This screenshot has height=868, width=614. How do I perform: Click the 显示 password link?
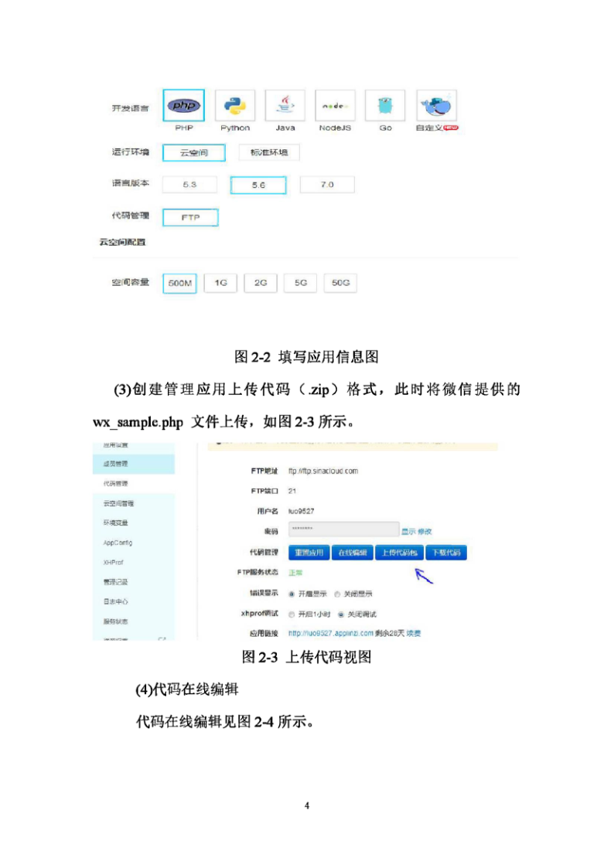408,532
